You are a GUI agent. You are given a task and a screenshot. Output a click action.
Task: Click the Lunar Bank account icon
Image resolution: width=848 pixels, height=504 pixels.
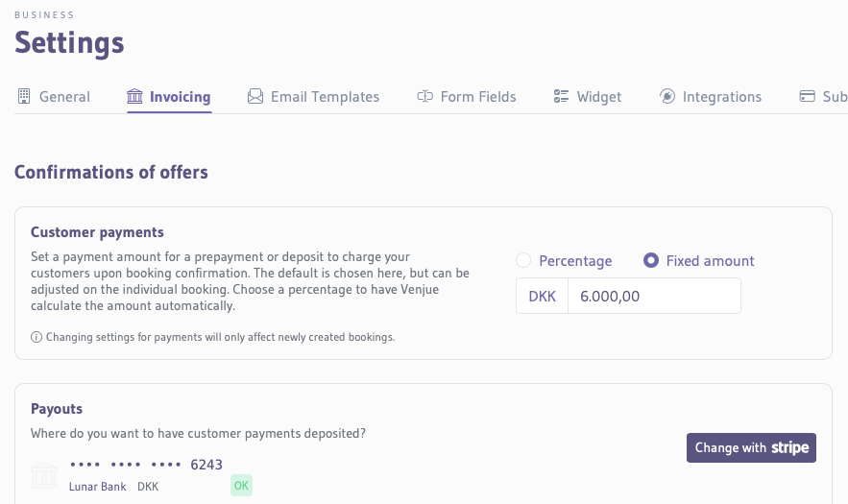45,475
